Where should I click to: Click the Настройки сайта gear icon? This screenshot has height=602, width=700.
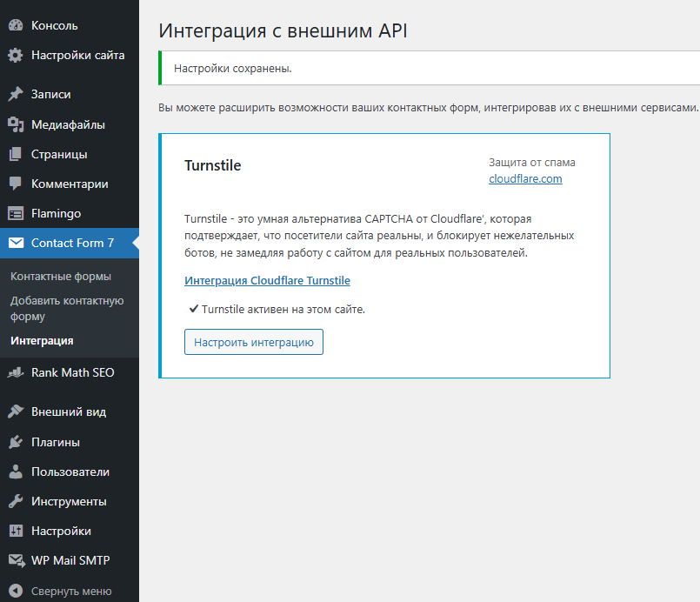pyautogui.click(x=16, y=56)
